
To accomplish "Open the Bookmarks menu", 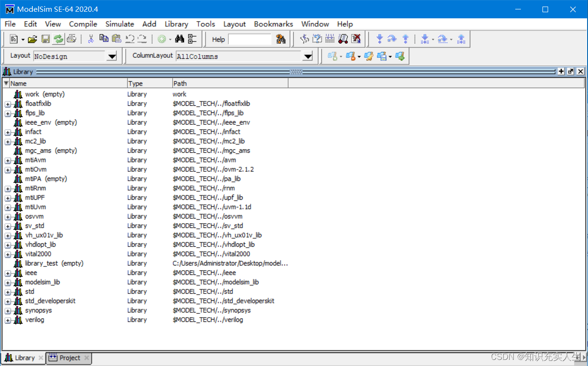I will click(274, 24).
